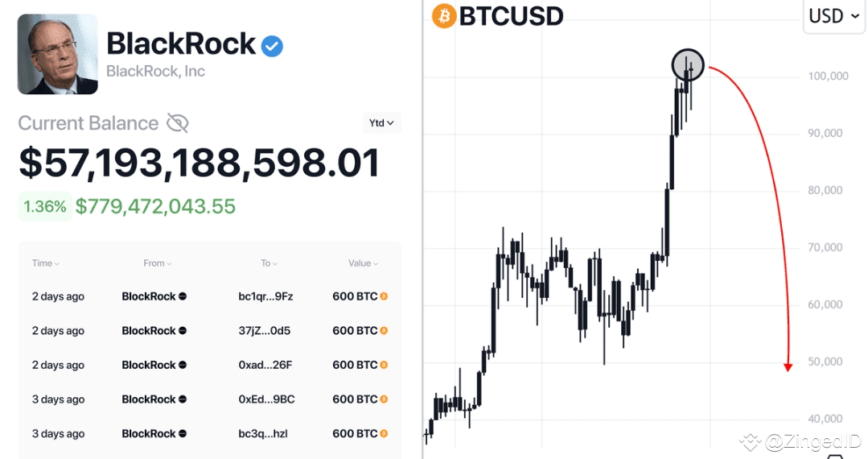Screen dimensions: 868x459
Task: Click the From column header
Action: [158, 263]
